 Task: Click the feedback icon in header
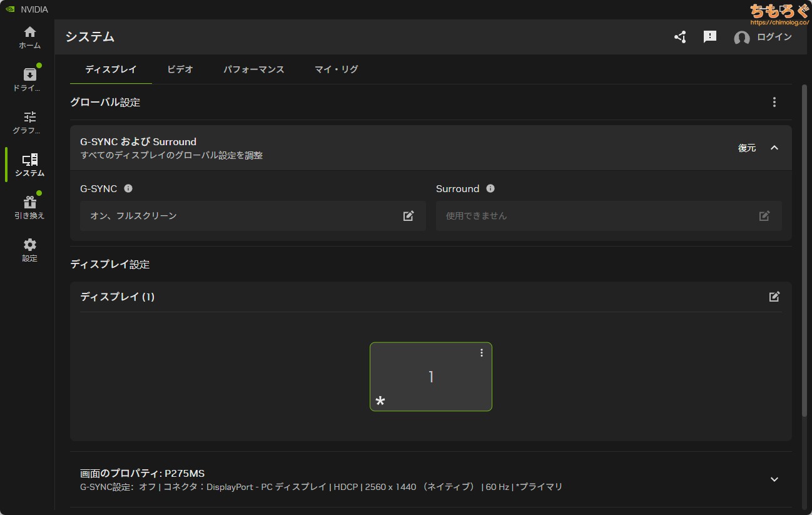(x=710, y=37)
